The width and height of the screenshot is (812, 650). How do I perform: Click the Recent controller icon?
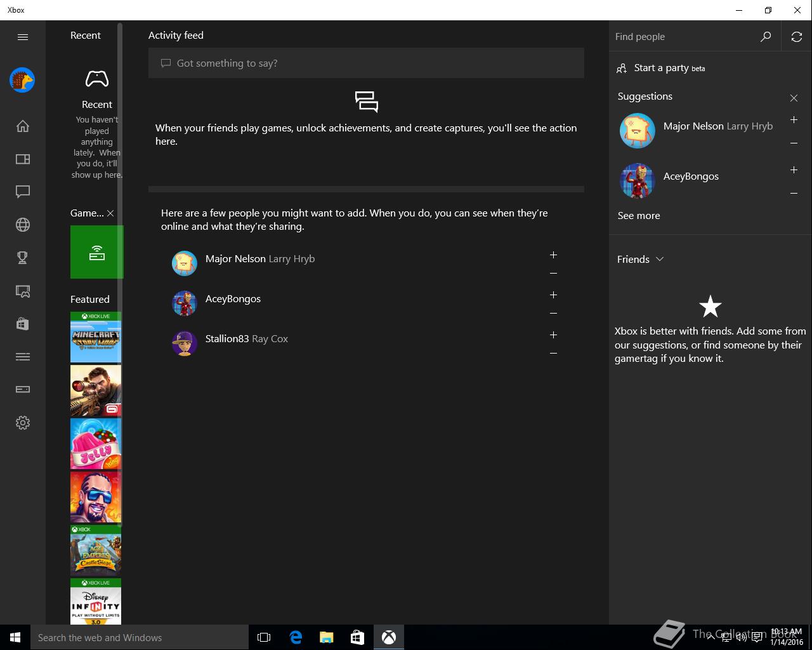(97, 79)
